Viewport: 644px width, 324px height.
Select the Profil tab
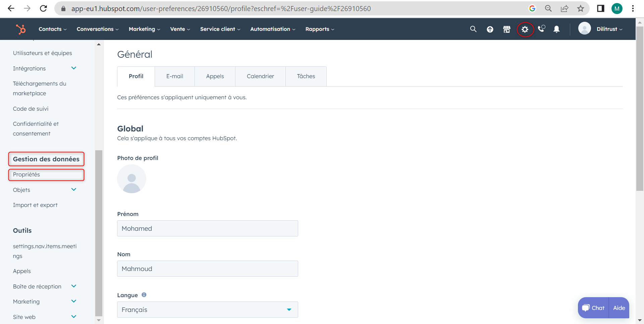tap(136, 76)
